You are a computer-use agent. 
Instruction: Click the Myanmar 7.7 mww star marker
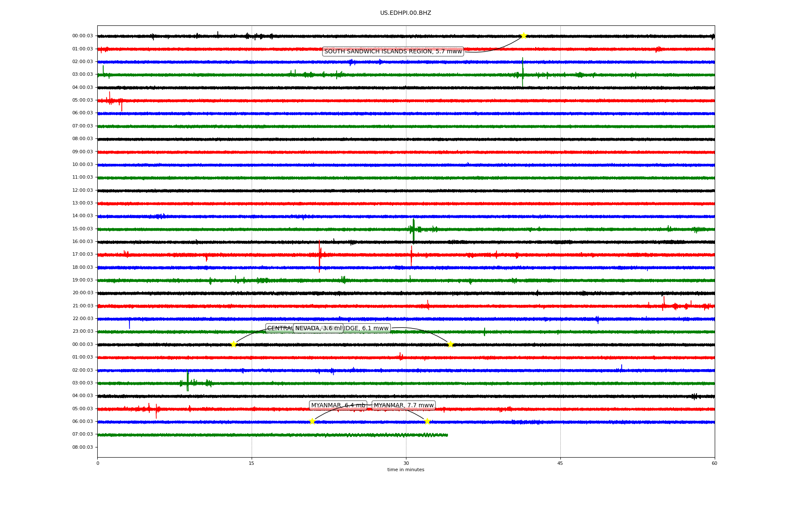(x=427, y=421)
